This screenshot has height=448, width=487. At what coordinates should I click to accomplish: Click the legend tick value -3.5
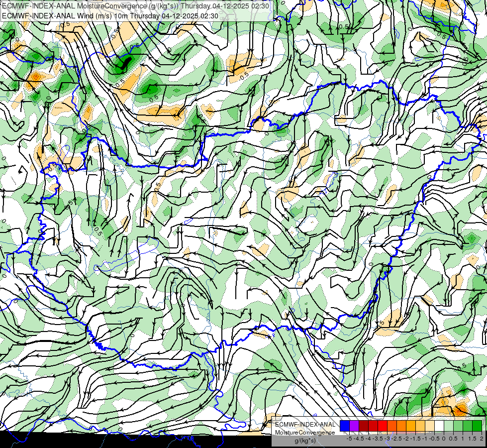click(x=378, y=439)
